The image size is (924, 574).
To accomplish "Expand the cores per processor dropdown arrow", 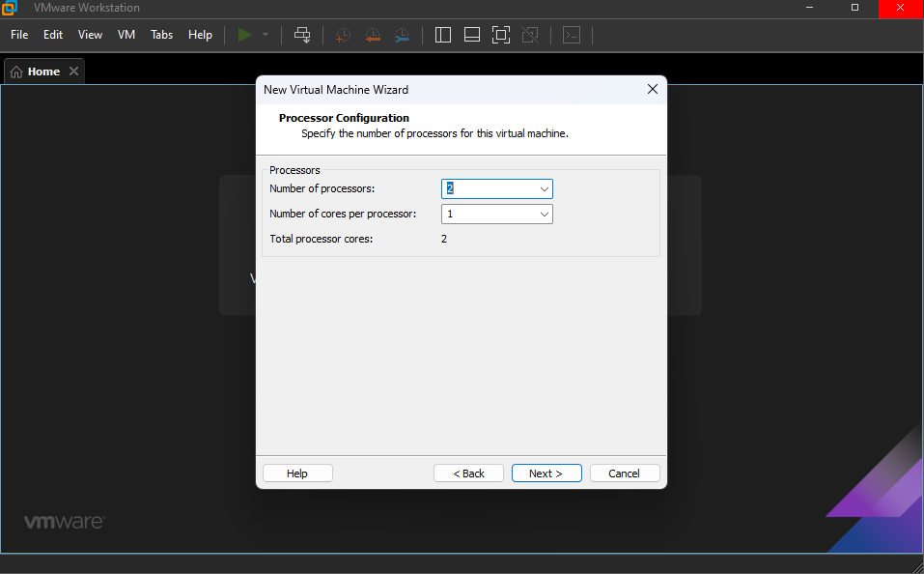I will click(544, 215).
